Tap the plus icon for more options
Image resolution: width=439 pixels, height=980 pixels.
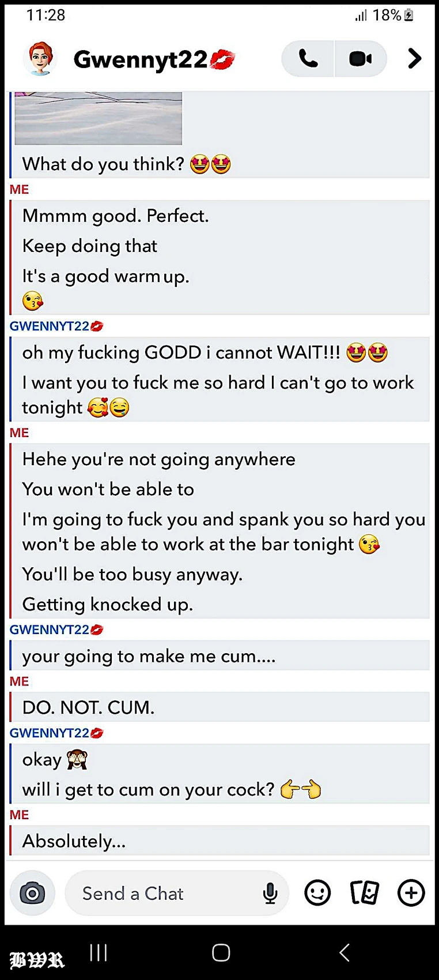pos(411,893)
